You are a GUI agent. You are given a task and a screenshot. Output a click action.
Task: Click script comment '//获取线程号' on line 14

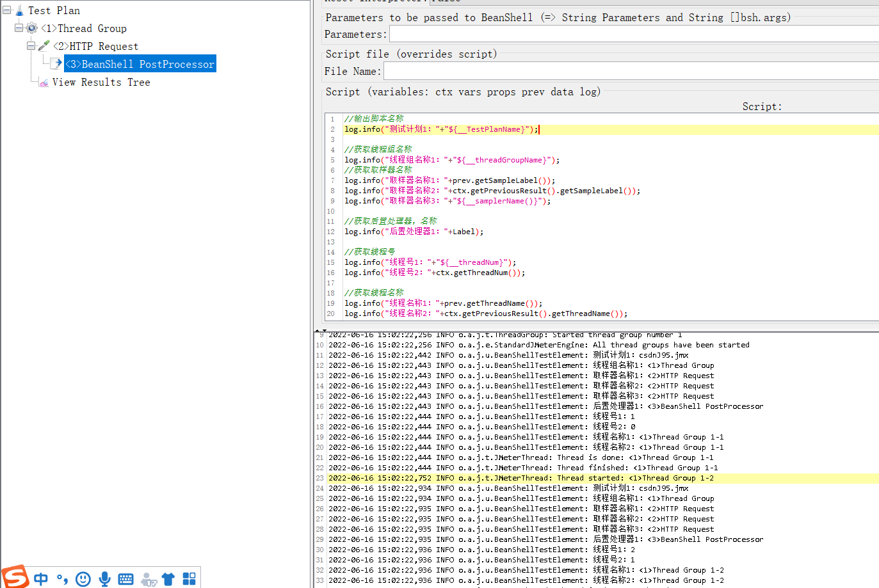point(370,252)
